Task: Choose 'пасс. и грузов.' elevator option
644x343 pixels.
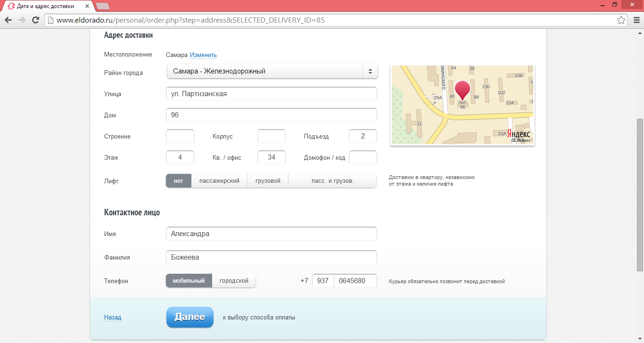Action: [332, 181]
